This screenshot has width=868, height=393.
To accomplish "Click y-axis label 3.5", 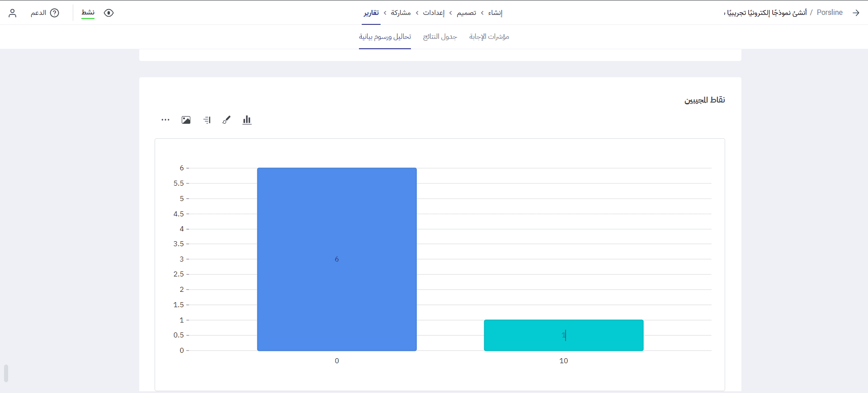I will click(x=179, y=244).
